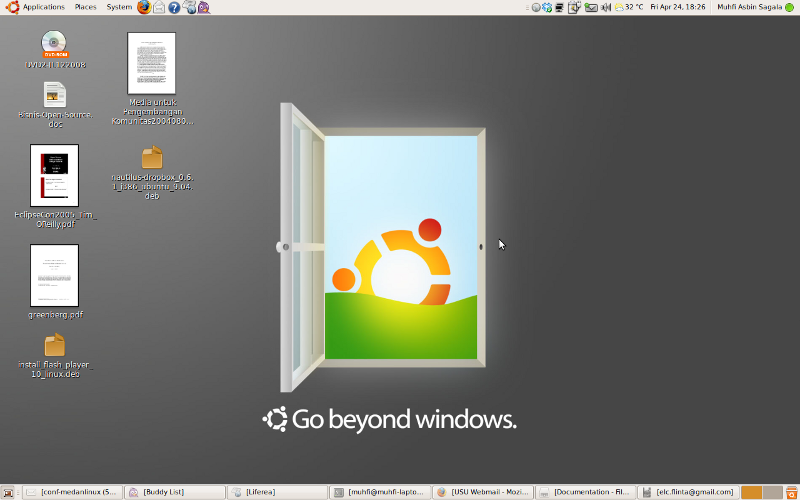Click the greenberg.pdf file name label
The width and height of the screenshot is (800, 500).
(x=55, y=315)
